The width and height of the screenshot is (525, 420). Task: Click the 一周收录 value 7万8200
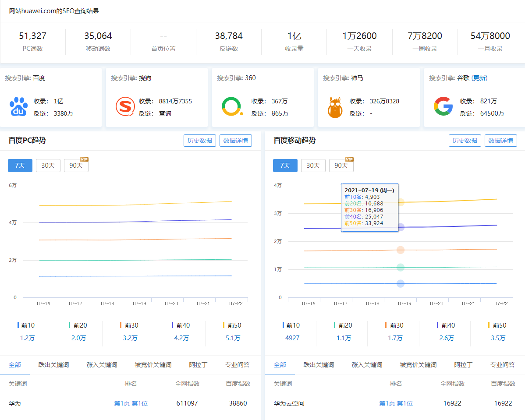tap(425, 36)
